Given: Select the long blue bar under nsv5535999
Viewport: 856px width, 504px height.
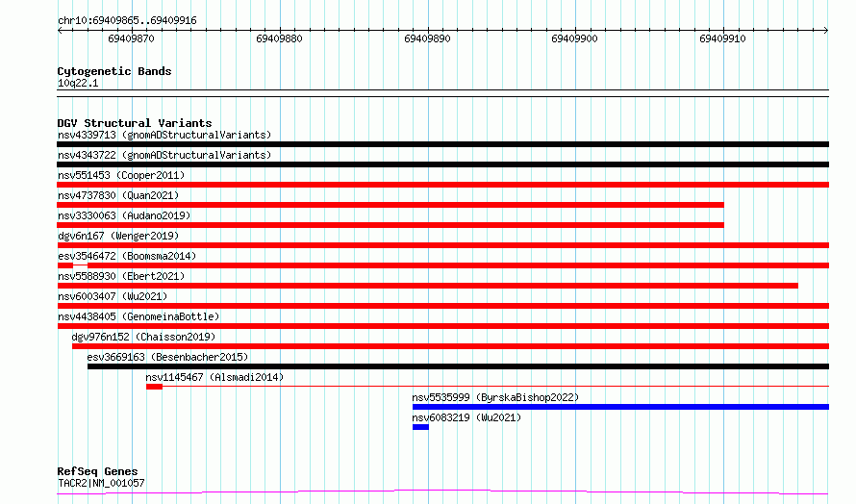Looking at the screenshot, I should click(620, 407).
